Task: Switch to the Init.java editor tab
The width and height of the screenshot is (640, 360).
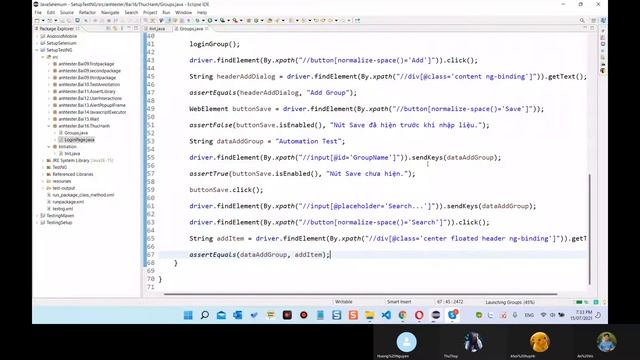Action: (x=155, y=29)
